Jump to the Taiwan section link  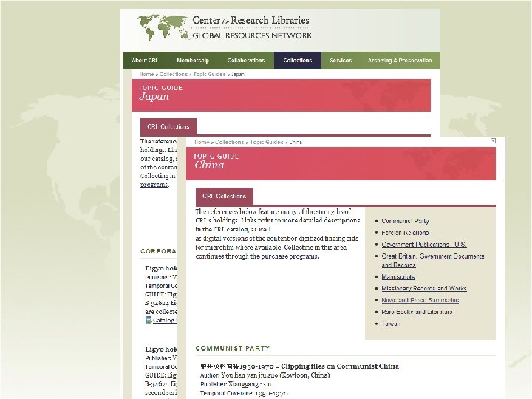click(x=391, y=324)
